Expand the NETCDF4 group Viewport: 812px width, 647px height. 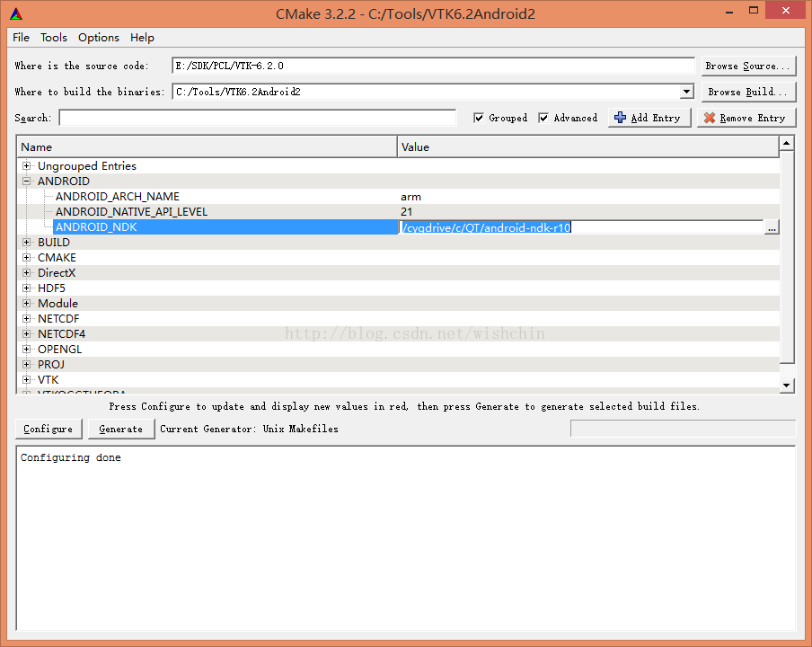[26, 333]
